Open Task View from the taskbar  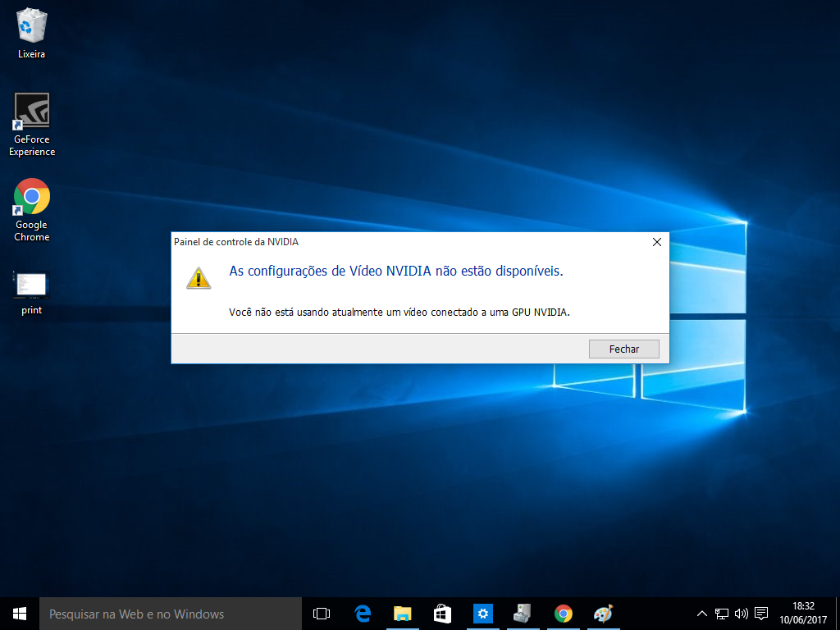click(322, 614)
